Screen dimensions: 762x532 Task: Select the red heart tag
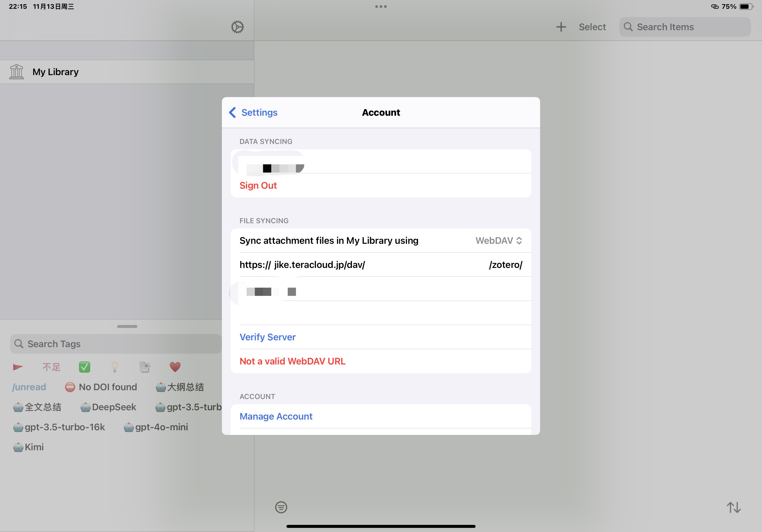coord(175,367)
